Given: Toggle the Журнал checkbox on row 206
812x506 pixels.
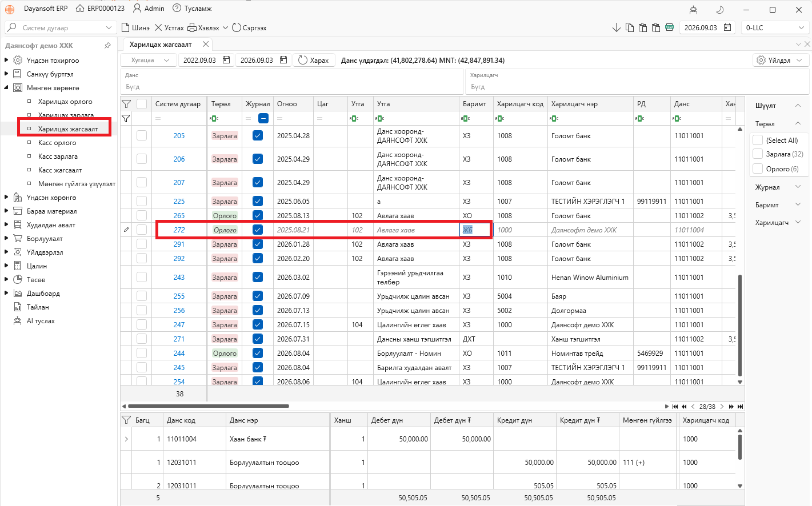Looking at the screenshot, I should pos(258,159).
